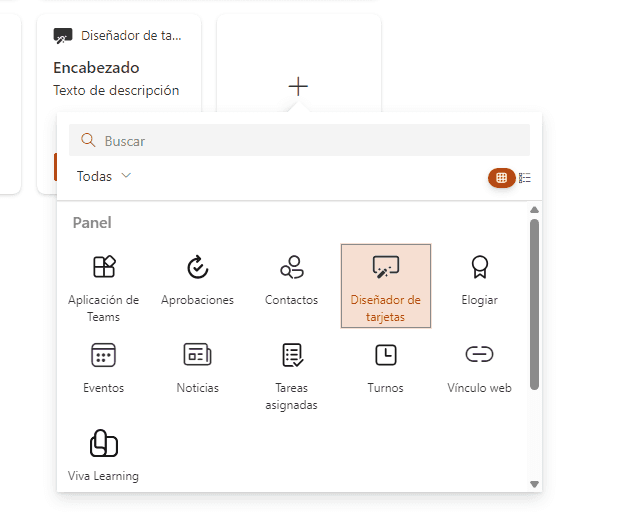Pick the Contactos card icon
The image size is (637, 513).
pyautogui.click(x=291, y=267)
